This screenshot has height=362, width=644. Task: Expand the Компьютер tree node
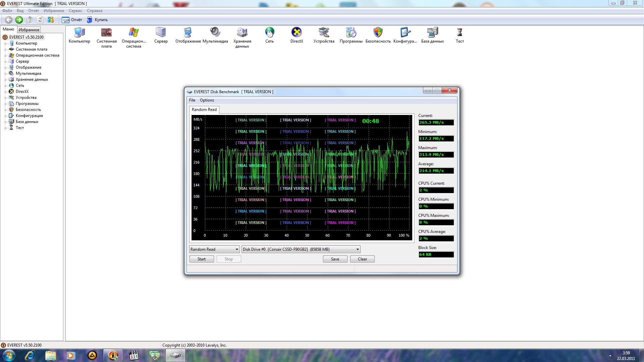tap(5, 44)
